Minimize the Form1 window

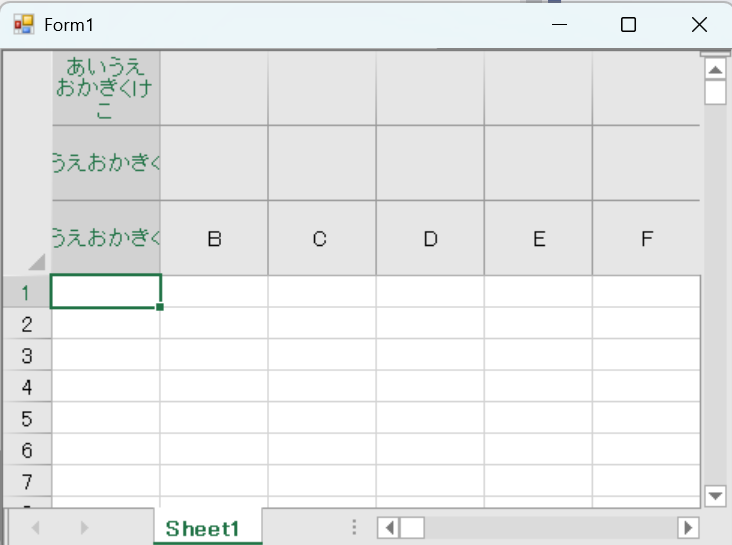(x=559, y=24)
